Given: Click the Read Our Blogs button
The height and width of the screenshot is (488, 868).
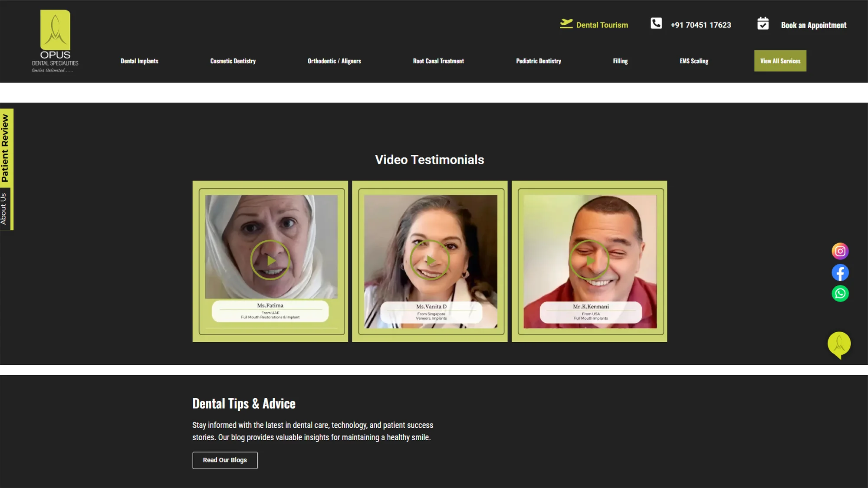Looking at the screenshot, I should pyautogui.click(x=225, y=460).
